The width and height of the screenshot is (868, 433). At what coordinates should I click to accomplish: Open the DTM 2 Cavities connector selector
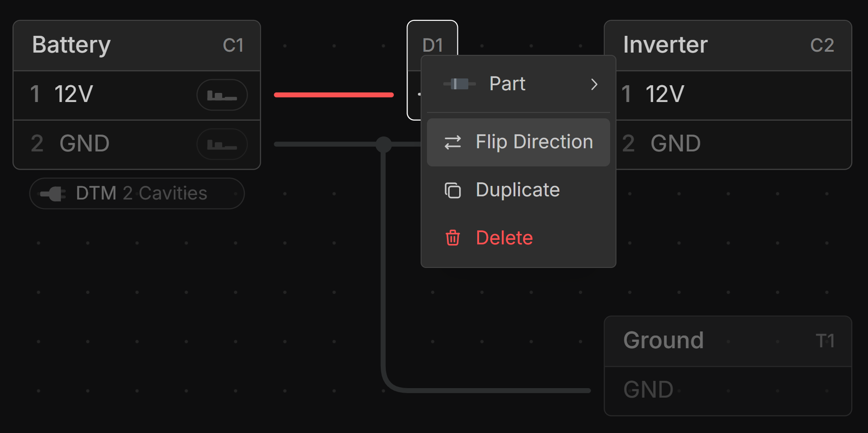137,194
